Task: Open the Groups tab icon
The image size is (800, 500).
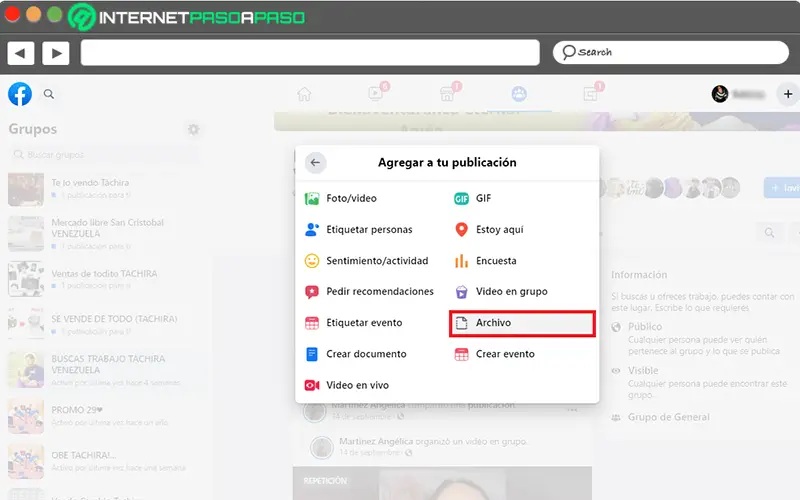Action: point(519,94)
